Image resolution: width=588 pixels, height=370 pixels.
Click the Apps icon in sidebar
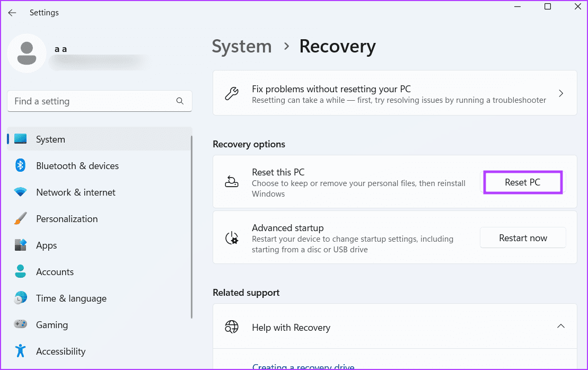tap(21, 245)
